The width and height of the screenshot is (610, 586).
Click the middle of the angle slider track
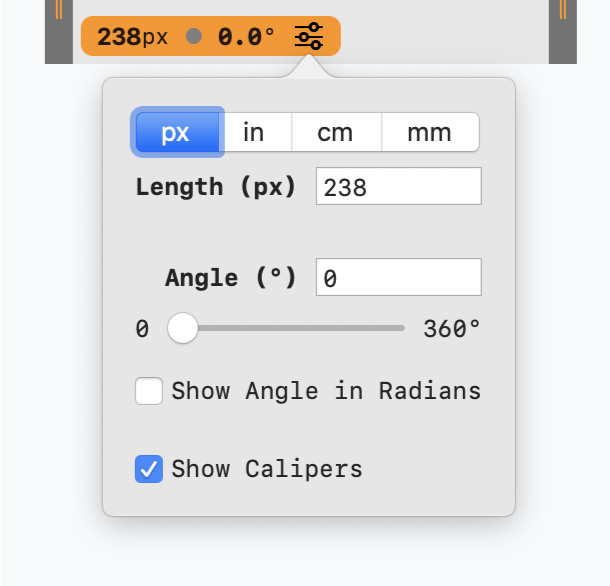click(x=293, y=328)
